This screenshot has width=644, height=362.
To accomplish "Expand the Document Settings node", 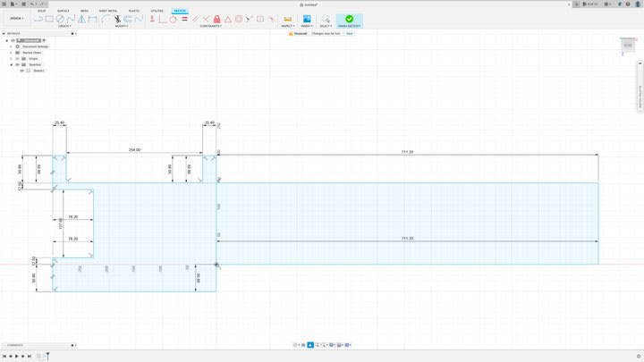I will [x=11, y=46].
